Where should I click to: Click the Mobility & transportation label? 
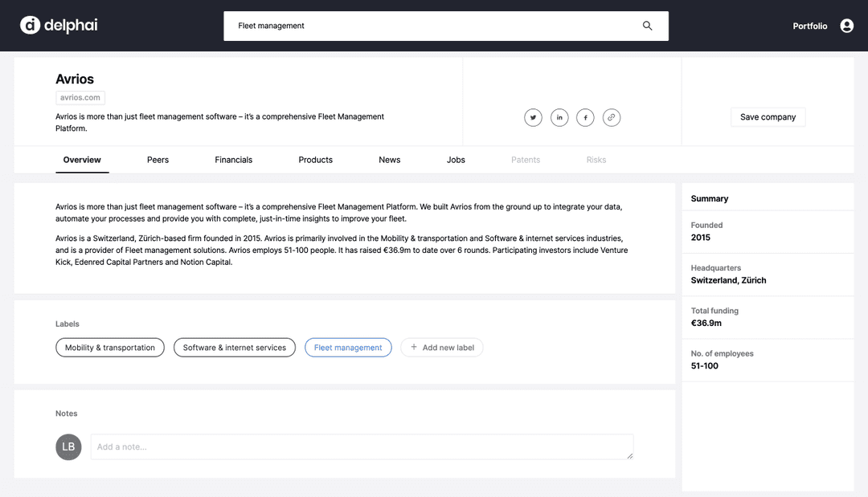pos(110,348)
